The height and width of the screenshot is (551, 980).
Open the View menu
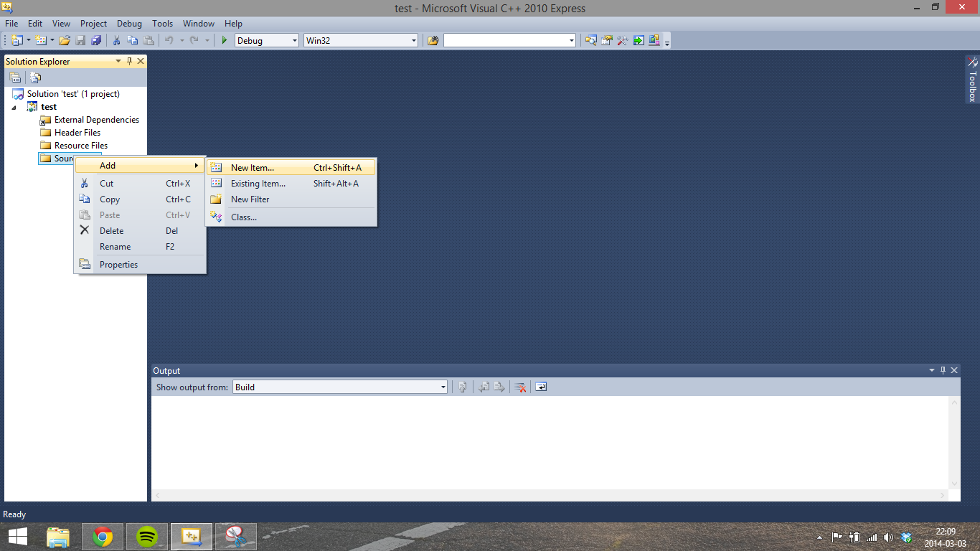tap(61, 24)
